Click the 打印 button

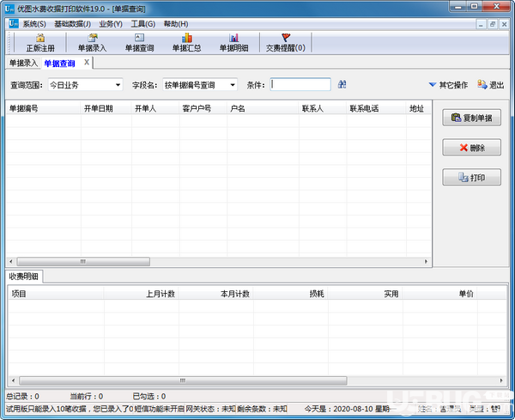click(471, 178)
